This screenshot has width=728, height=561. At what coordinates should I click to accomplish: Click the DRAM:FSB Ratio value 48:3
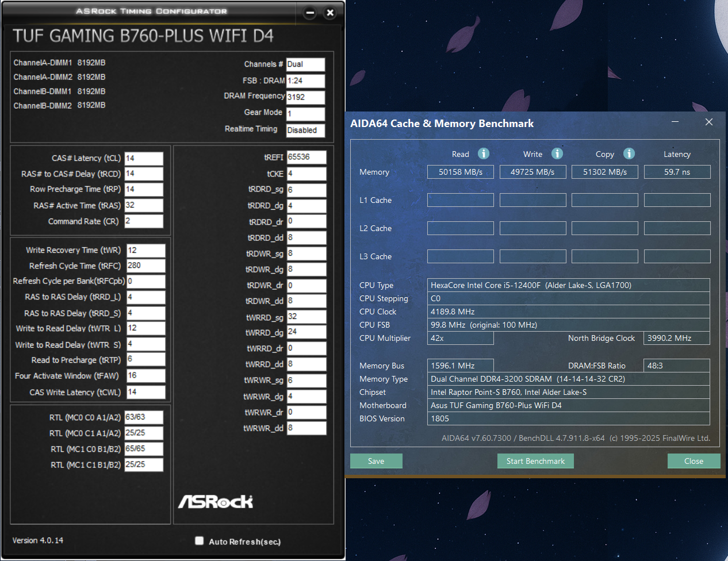coord(677,366)
